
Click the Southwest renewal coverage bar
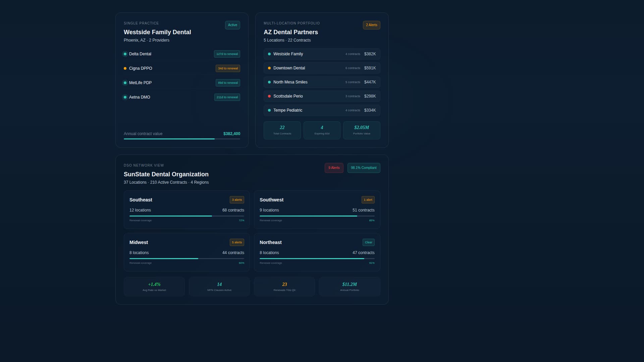[x=317, y=216]
